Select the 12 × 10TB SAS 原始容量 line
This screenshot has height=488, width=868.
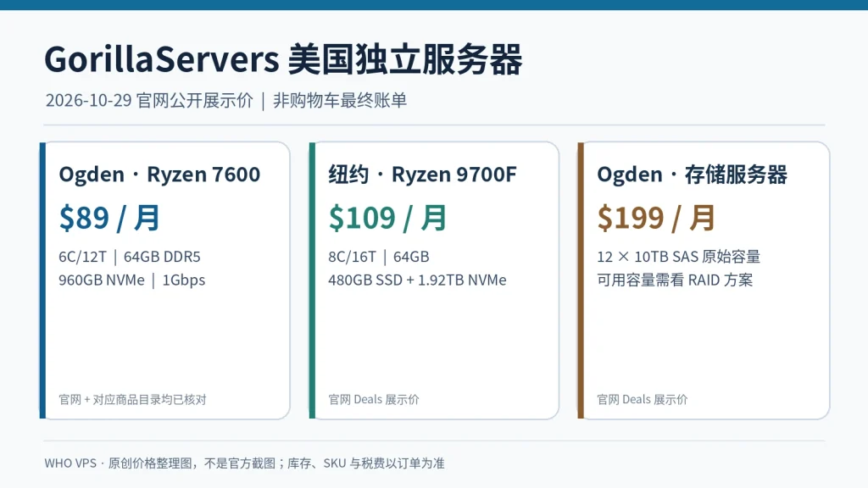[x=679, y=257]
